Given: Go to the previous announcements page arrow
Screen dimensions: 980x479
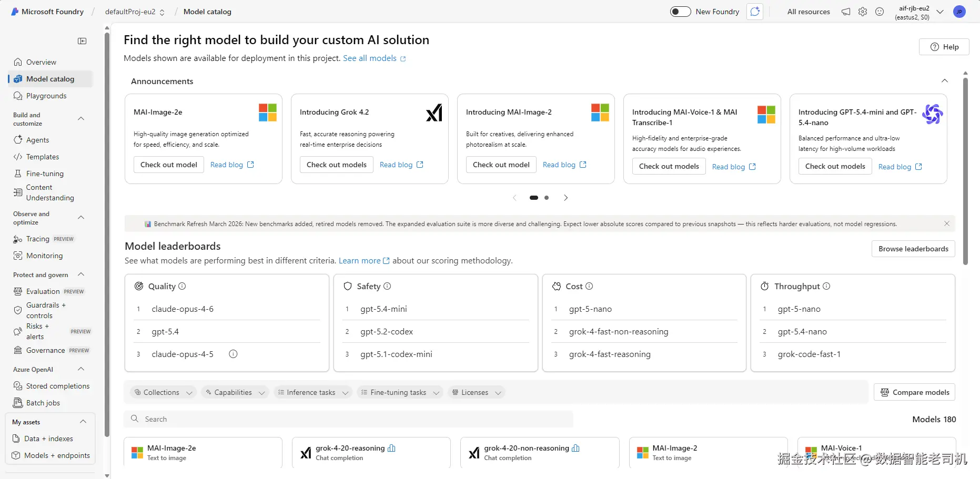Looking at the screenshot, I should pos(514,198).
